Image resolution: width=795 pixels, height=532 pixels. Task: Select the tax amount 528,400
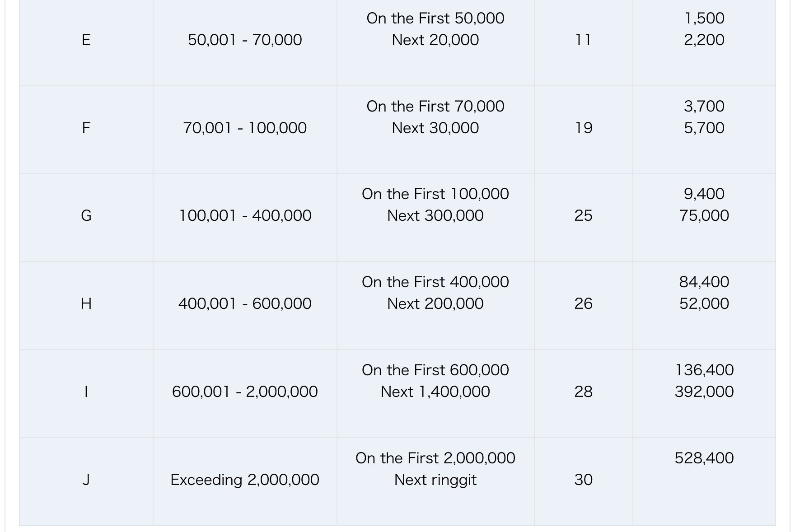pyautogui.click(x=704, y=458)
